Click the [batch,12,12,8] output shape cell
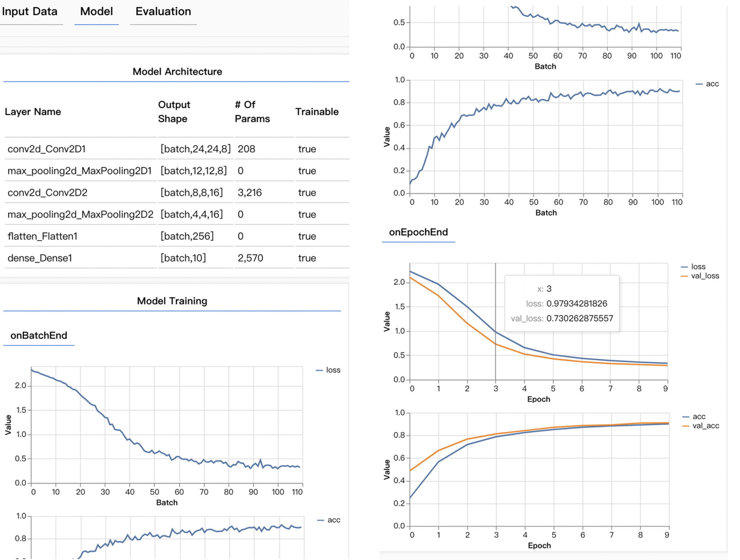 (x=194, y=171)
